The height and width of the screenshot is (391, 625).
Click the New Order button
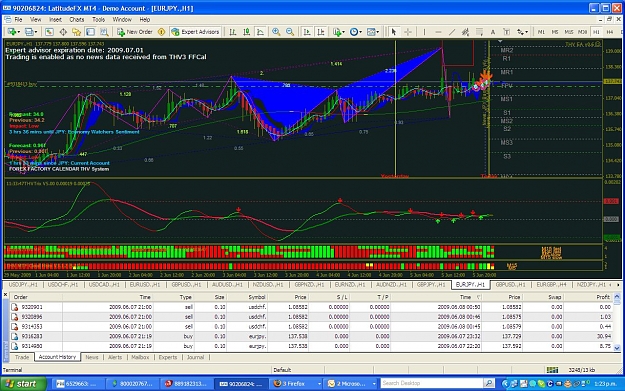135,32
